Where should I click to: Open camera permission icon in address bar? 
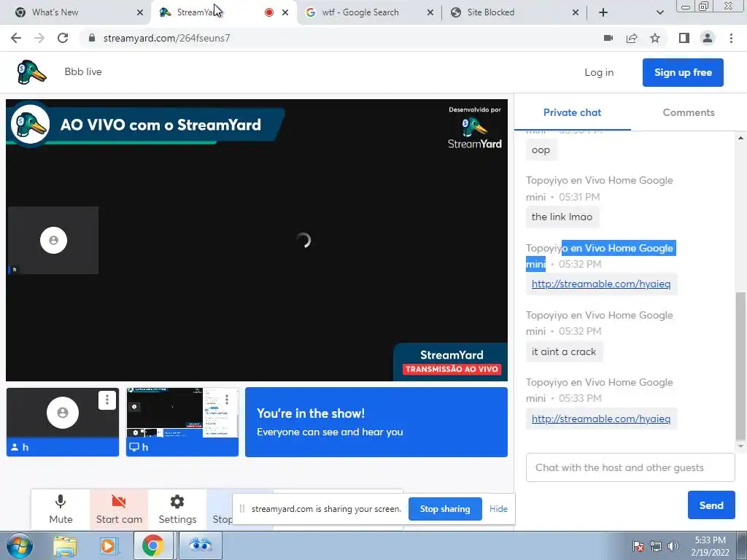coord(608,38)
